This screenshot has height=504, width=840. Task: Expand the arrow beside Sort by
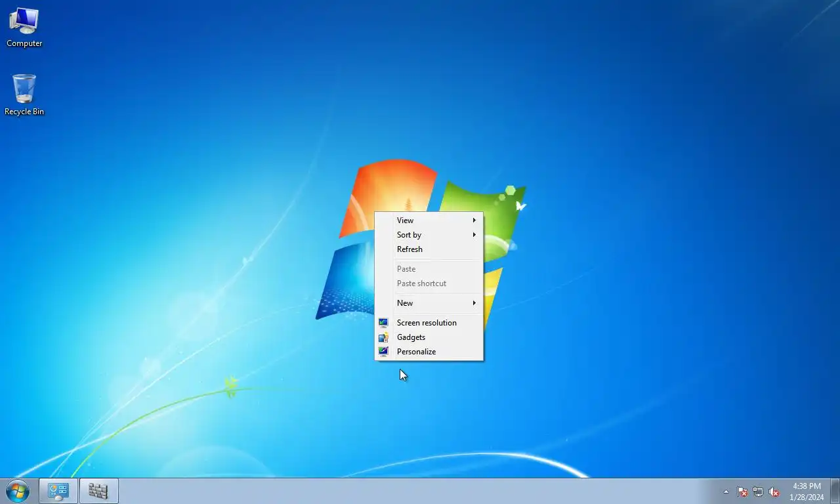coord(474,235)
